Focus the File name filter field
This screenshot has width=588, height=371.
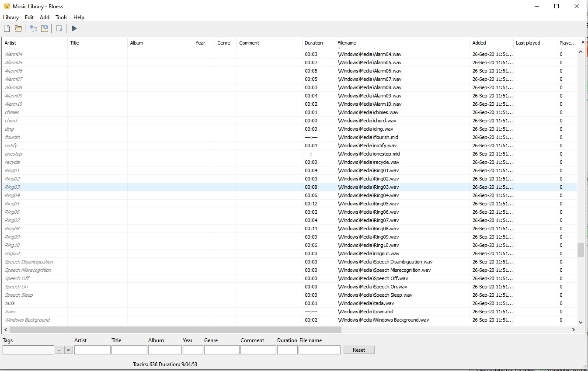click(x=319, y=350)
